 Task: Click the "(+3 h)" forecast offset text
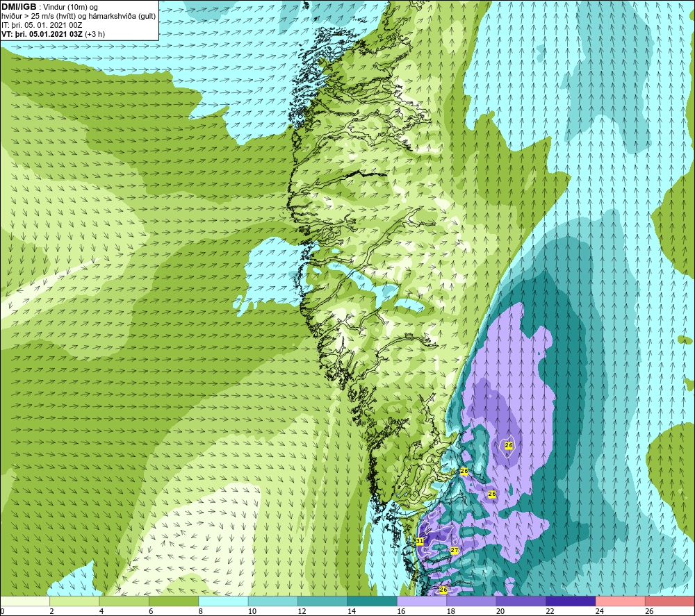coord(95,34)
